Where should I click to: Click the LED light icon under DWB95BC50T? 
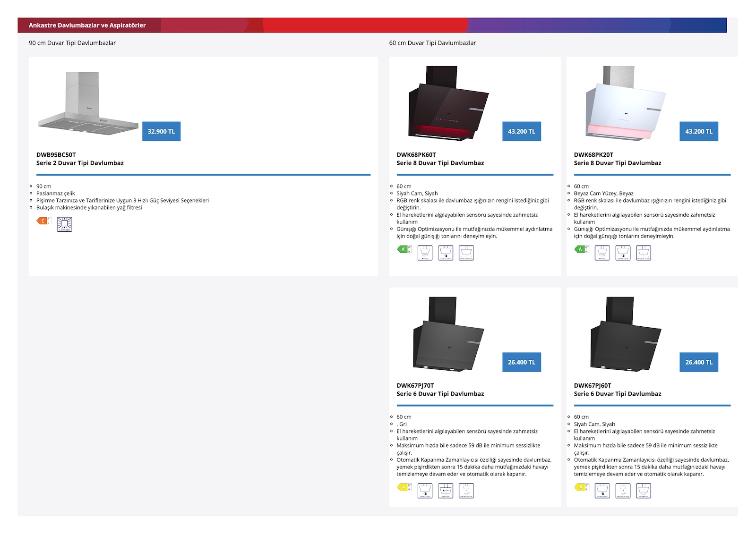pyautogui.click(x=64, y=224)
